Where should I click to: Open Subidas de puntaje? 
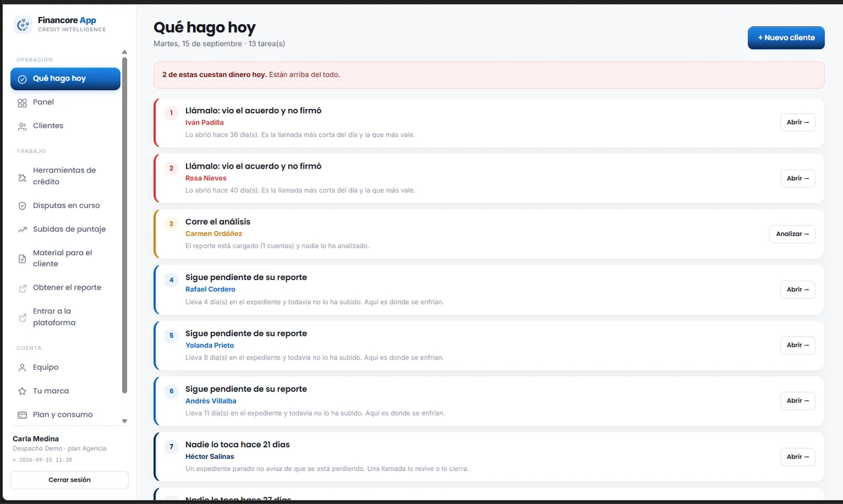click(65, 229)
